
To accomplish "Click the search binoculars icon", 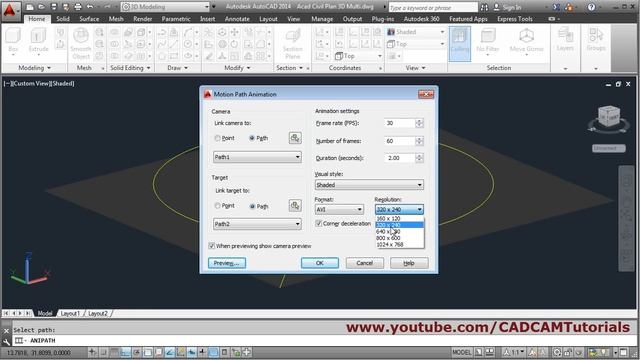I will [484, 7].
